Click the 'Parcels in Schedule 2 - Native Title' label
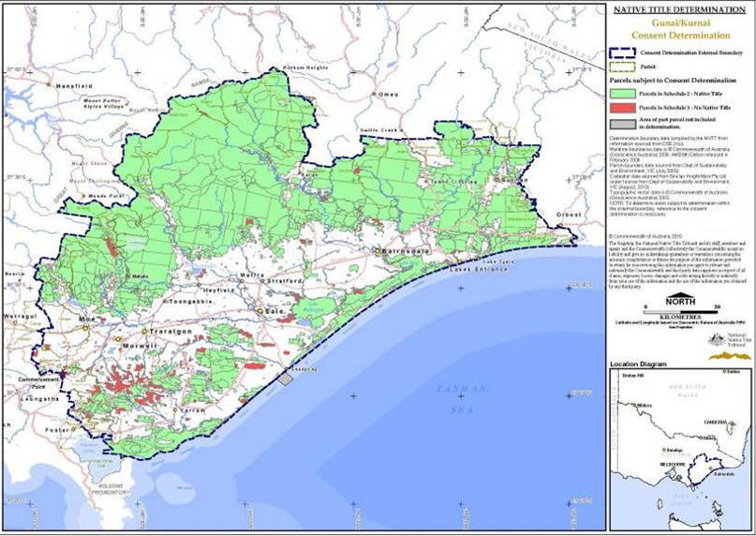Viewport: 756px width, 536px height. 681,94
